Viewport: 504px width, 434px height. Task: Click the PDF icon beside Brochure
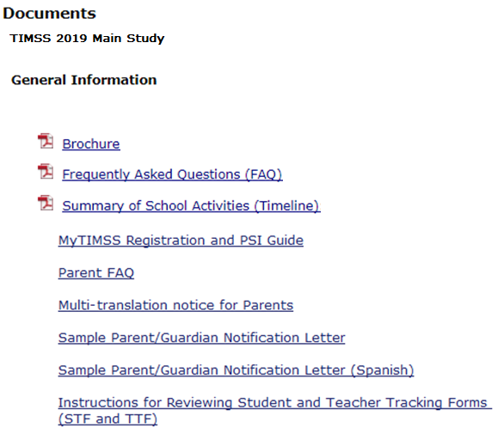[46, 141]
